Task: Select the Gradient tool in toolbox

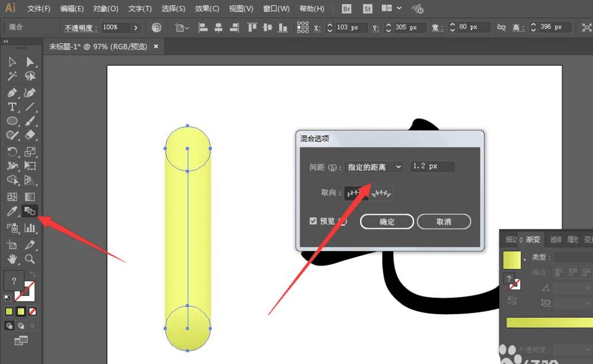Action: tap(30, 197)
